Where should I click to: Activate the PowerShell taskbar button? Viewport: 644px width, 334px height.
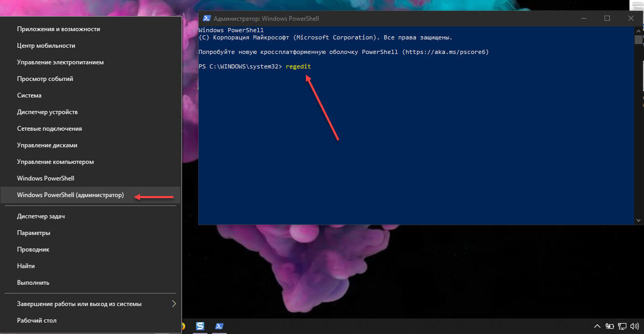(x=219, y=326)
